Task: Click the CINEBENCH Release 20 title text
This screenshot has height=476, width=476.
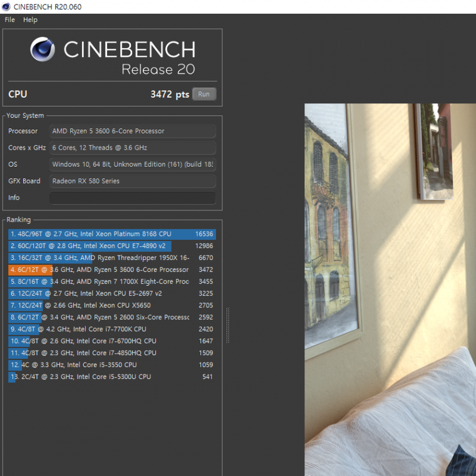Action: pos(129,57)
